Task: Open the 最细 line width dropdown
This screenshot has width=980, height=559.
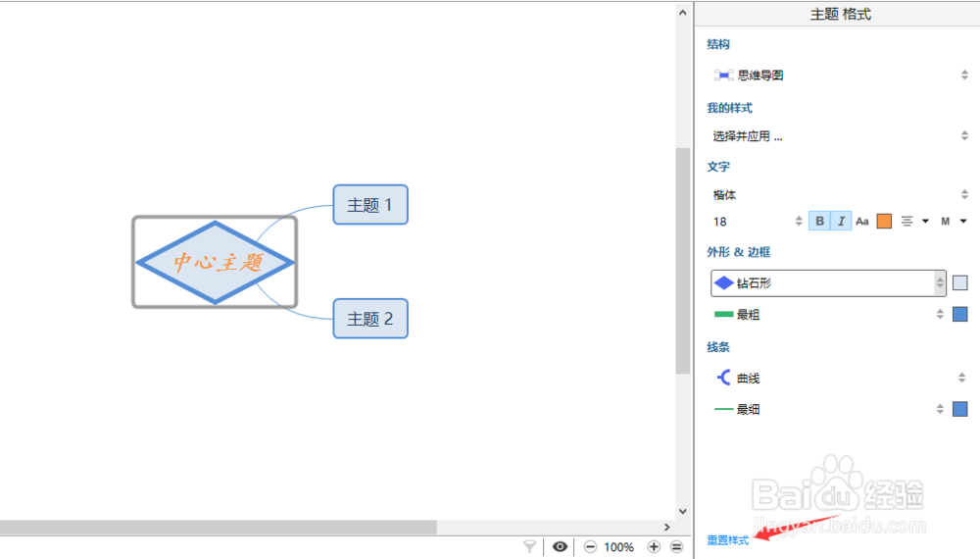Action: (828, 410)
